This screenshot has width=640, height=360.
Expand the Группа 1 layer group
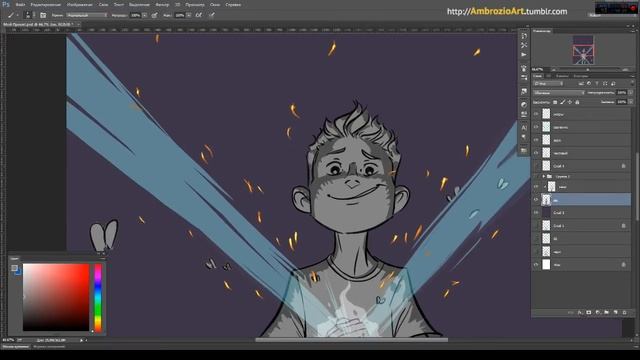[544, 176]
